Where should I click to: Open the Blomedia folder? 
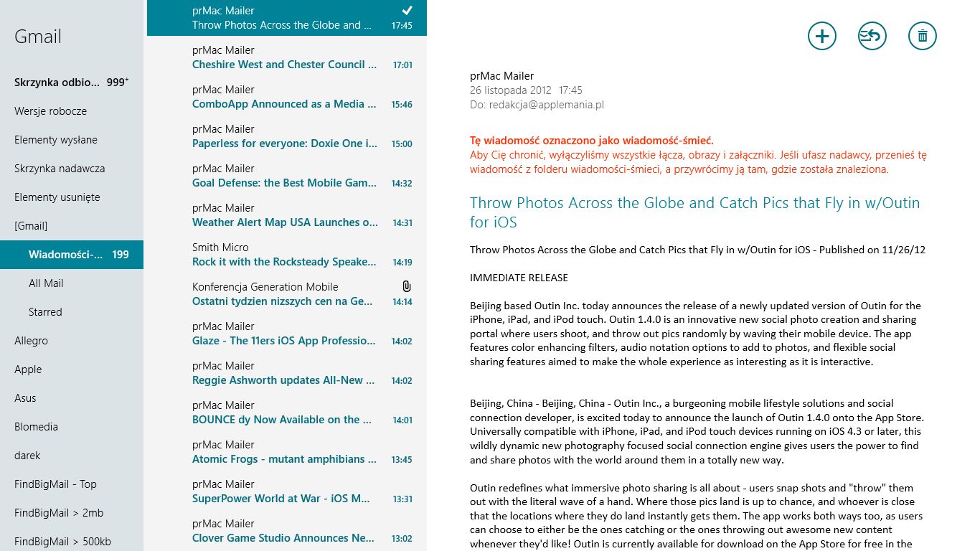(72, 427)
